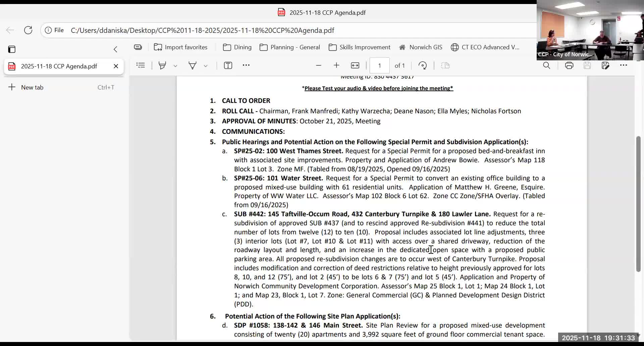The image size is (644, 346).
Task: Open the Planning - General favorites folder
Action: pos(290,47)
